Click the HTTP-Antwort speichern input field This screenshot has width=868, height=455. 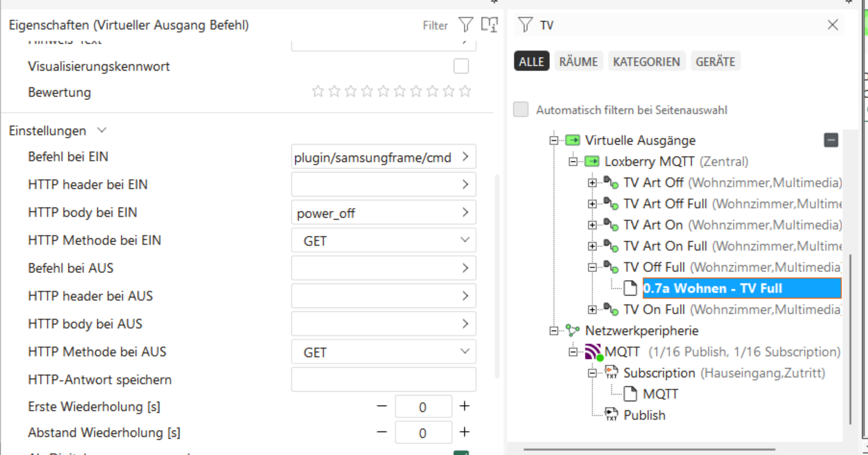pos(383,379)
